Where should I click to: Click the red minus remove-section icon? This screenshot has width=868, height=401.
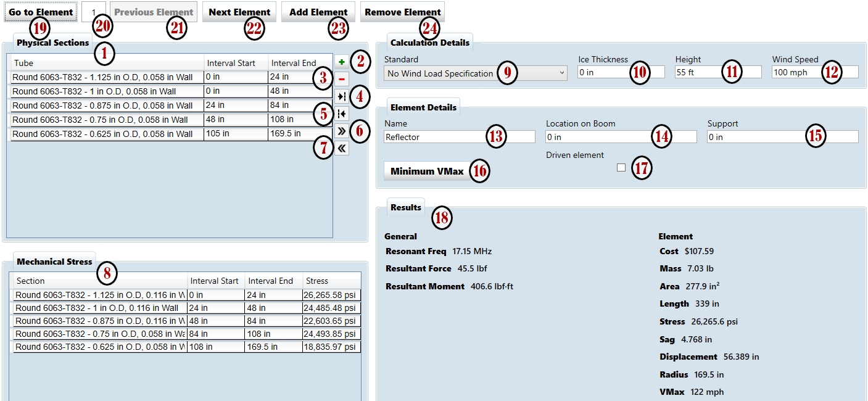coord(341,79)
